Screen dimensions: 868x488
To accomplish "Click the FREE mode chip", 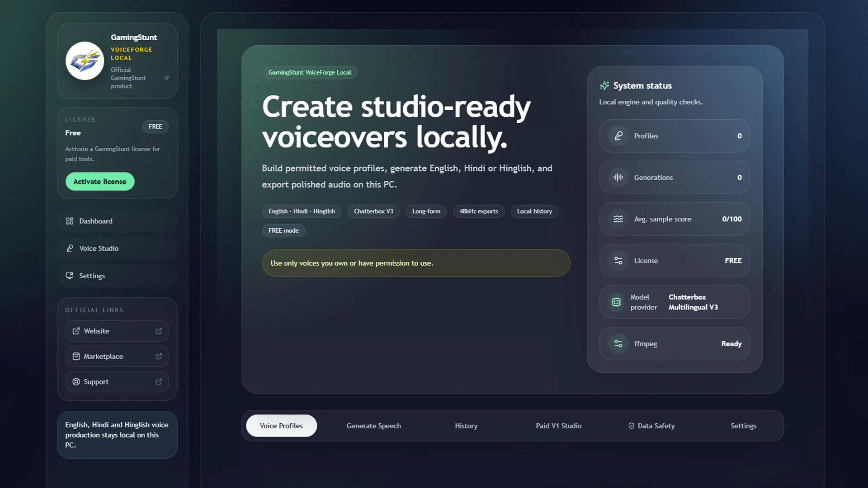I will (x=283, y=230).
